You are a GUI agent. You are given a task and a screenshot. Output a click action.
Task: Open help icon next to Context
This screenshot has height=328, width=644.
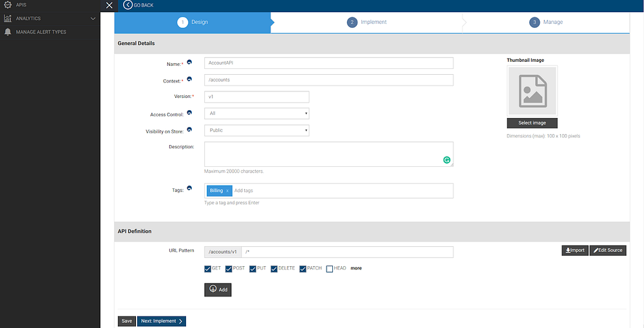coord(189,79)
